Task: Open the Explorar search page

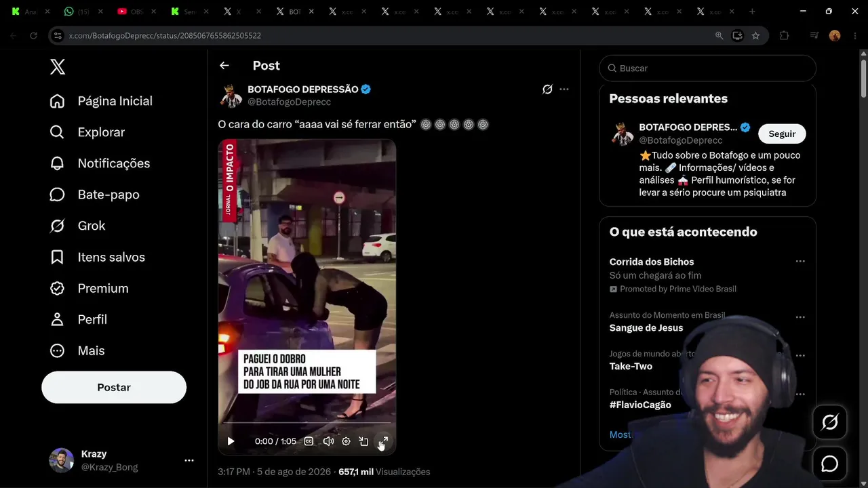Action: pyautogui.click(x=87, y=132)
